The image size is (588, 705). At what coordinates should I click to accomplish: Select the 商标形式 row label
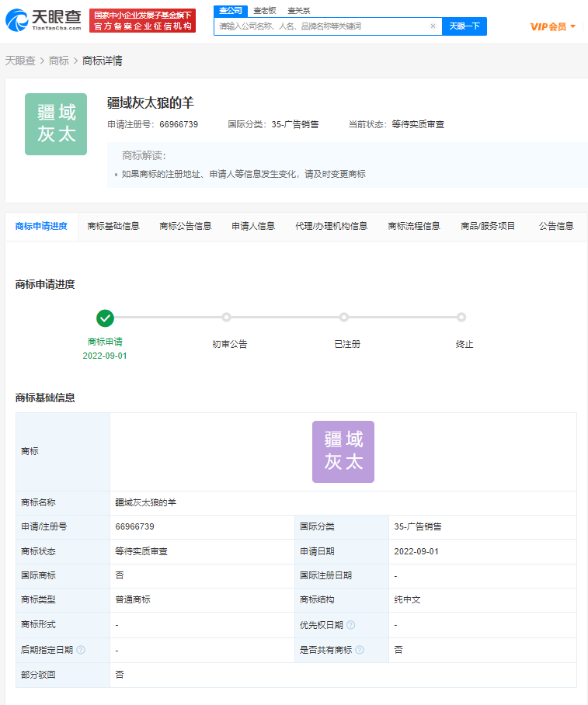click(38, 624)
